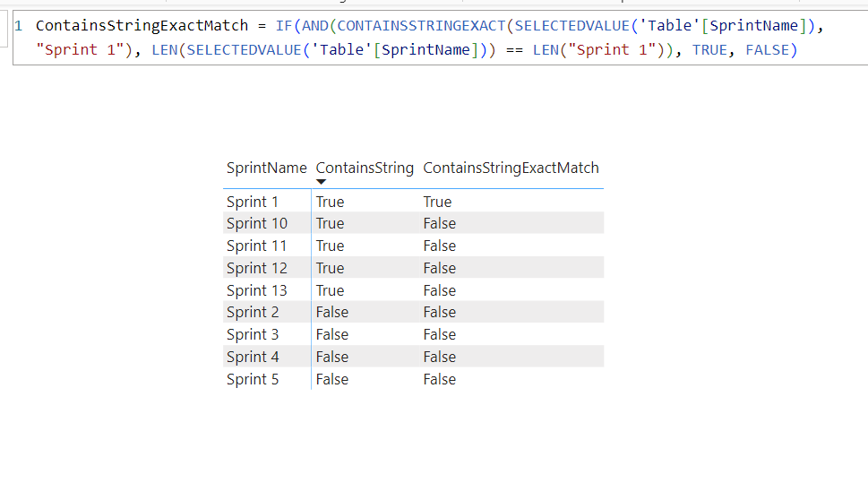Sort by the ContainsStringExactMatch column header
This screenshot has width=868, height=483.
pyautogui.click(x=511, y=168)
